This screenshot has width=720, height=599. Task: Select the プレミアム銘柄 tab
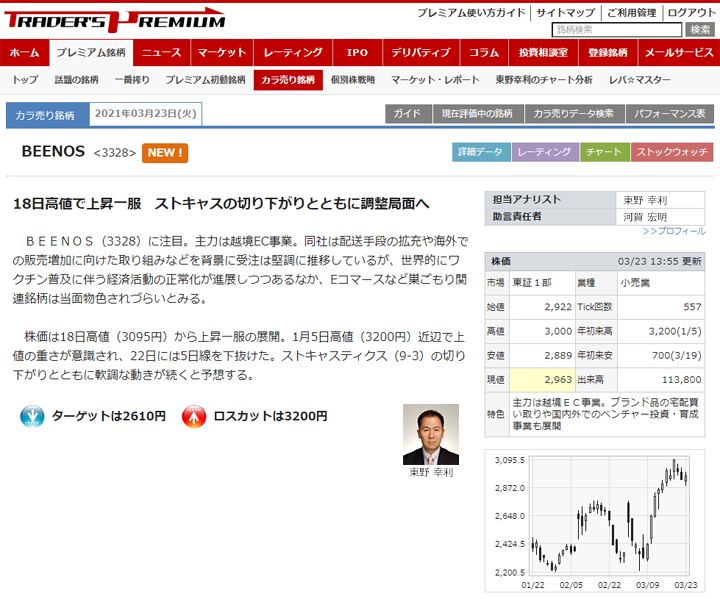tap(91, 53)
